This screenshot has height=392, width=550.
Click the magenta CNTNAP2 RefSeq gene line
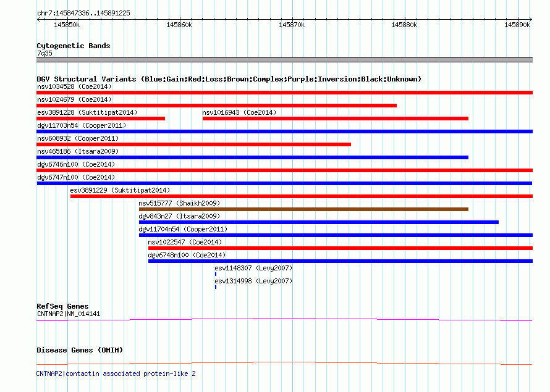point(284,319)
